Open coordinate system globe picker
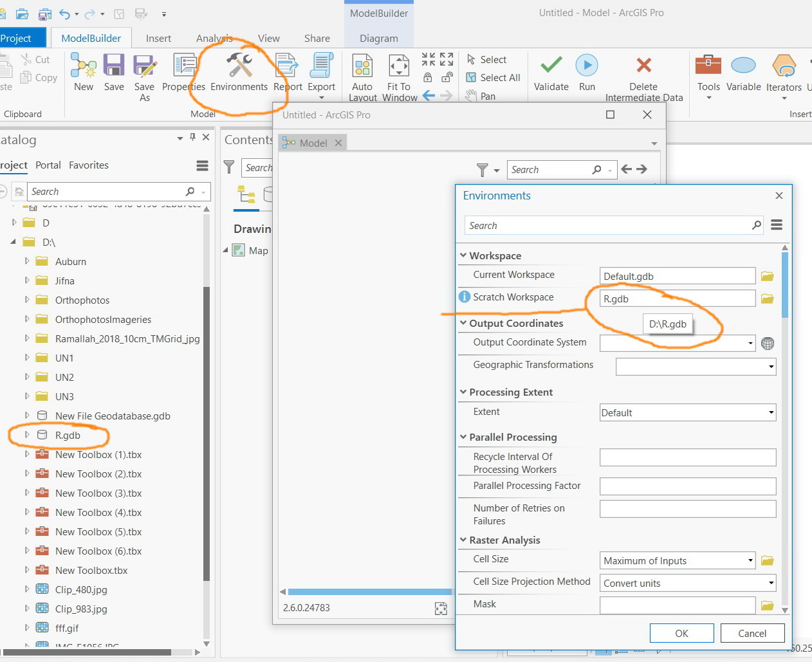 coord(768,343)
